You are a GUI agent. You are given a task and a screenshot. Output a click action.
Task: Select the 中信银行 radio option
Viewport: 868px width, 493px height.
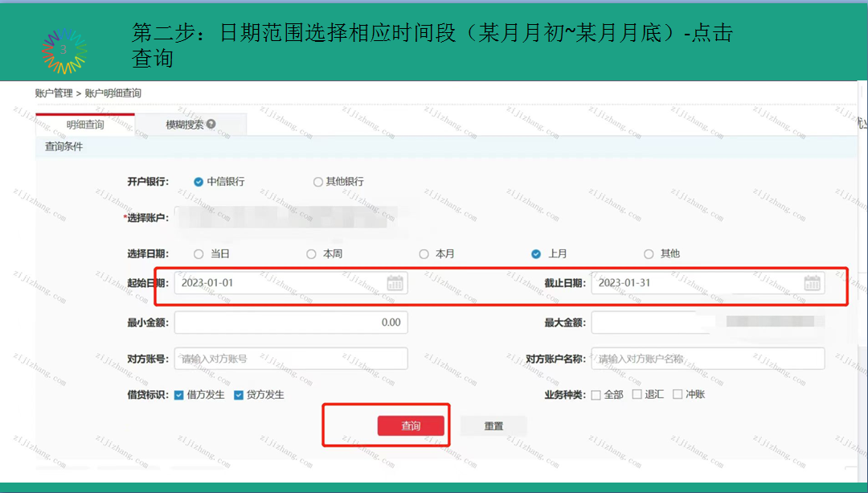[199, 182]
